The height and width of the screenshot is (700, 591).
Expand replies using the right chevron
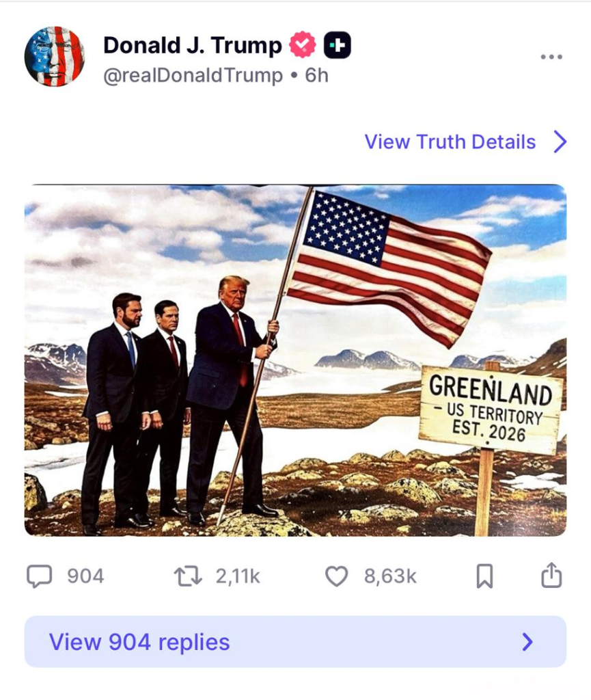point(527,641)
